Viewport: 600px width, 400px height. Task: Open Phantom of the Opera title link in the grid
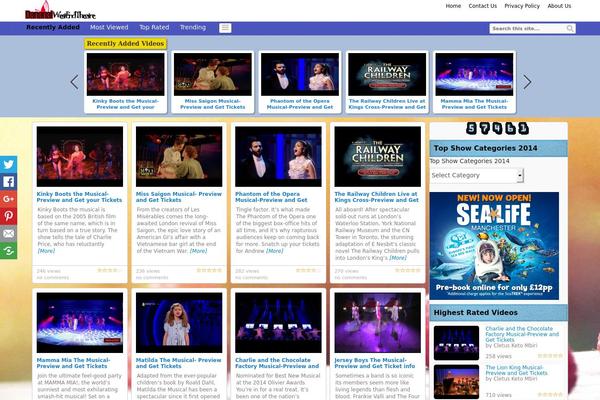click(271, 197)
